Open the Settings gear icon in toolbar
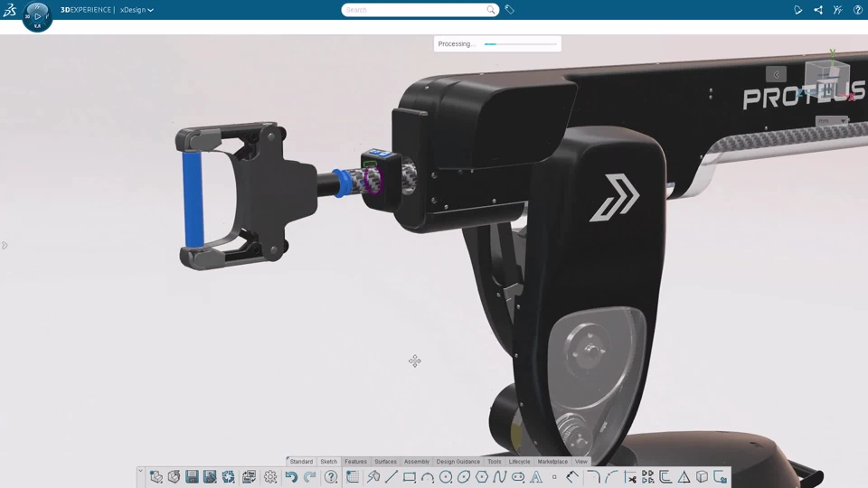The width and height of the screenshot is (868, 488). tap(270, 477)
